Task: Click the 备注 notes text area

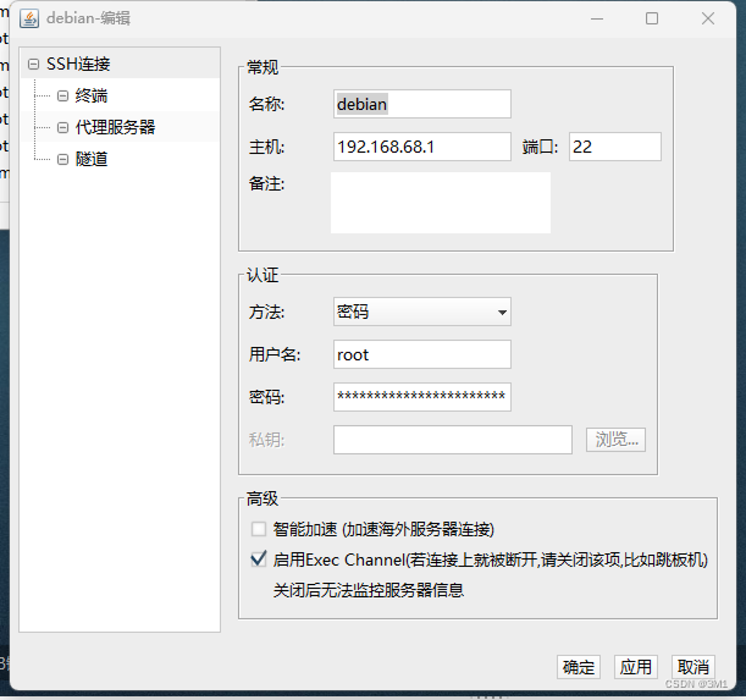Action: pyautogui.click(x=441, y=203)
